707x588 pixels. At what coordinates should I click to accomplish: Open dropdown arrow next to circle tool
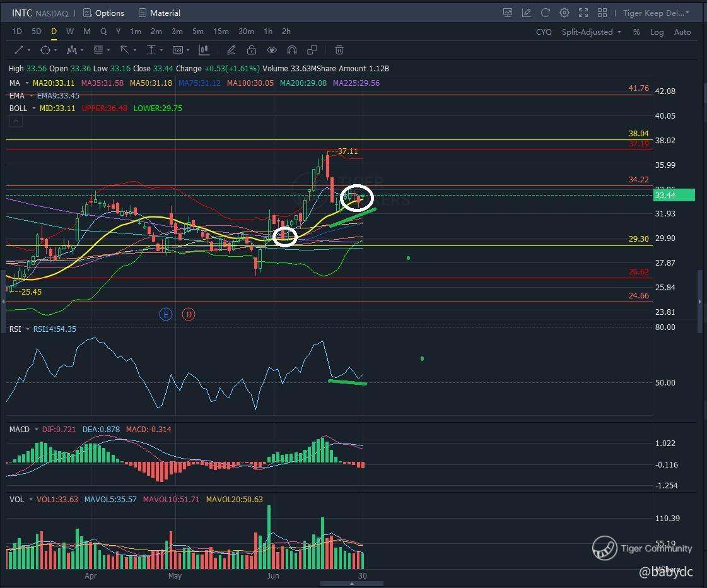(56, 50)
